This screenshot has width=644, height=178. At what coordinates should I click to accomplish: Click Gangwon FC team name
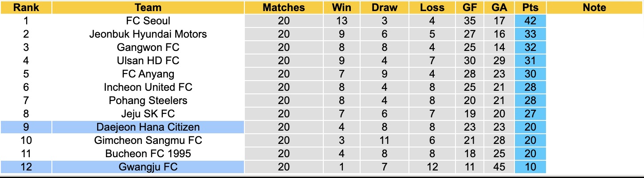(x=148, y=47)
